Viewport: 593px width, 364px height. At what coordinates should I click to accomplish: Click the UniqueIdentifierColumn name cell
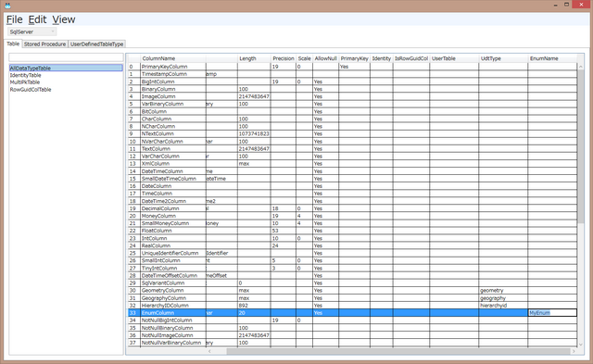[173, 253]
